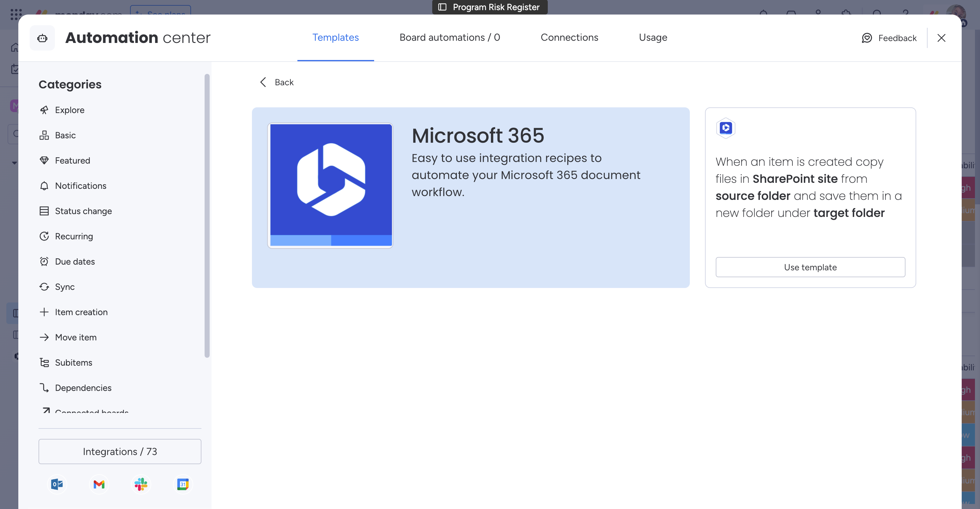Select the Dependencies category
The width and height of the screenshot is (980, 509).
click(x=83, y=388)
